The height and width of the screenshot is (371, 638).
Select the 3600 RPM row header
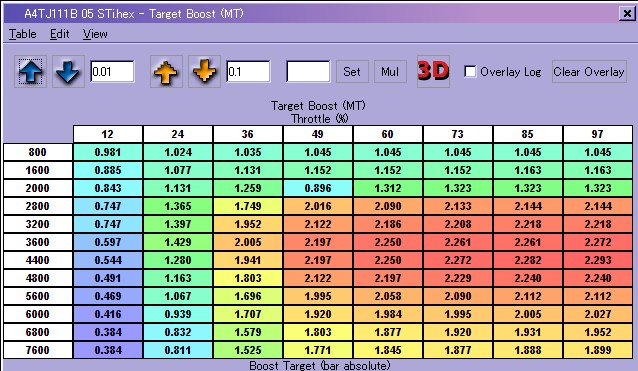pos(38,242)
